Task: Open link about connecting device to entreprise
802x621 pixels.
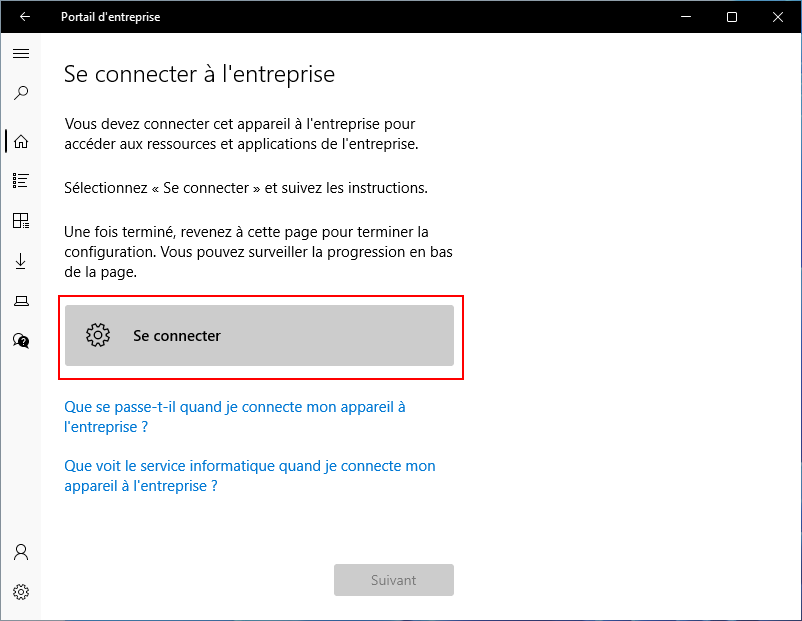Action: pos(235,417)
